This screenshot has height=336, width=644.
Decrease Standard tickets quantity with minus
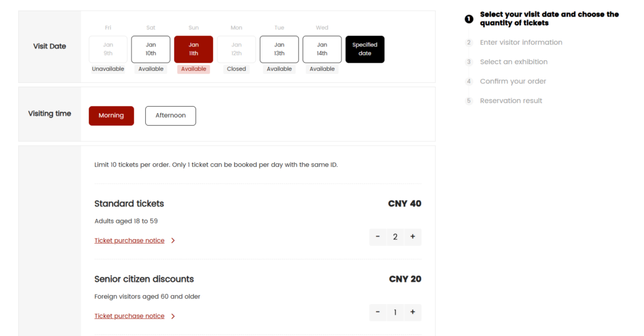(x=377, y=237)
